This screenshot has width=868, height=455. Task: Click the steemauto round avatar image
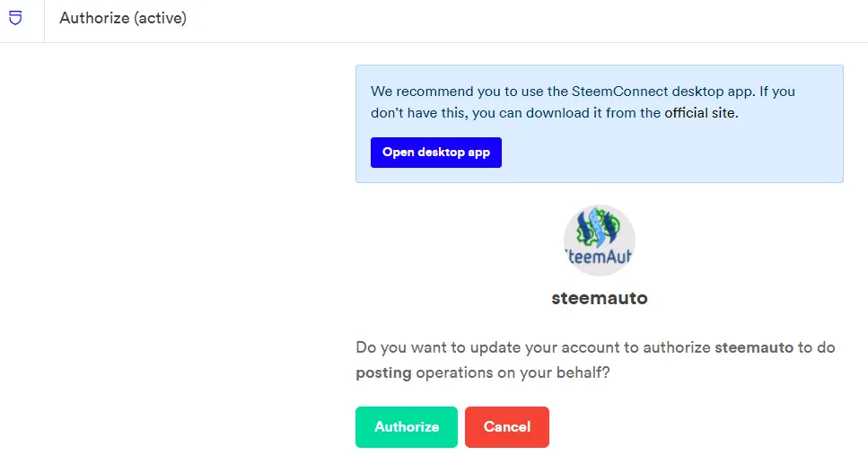[x=599, y=241]
